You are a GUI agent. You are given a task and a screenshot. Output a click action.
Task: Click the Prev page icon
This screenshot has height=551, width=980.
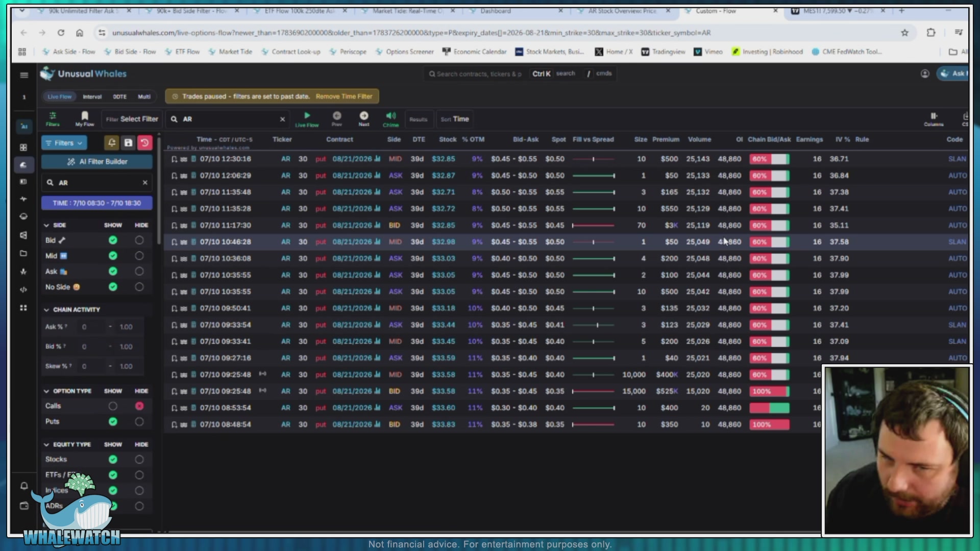(x=337, y=119)
